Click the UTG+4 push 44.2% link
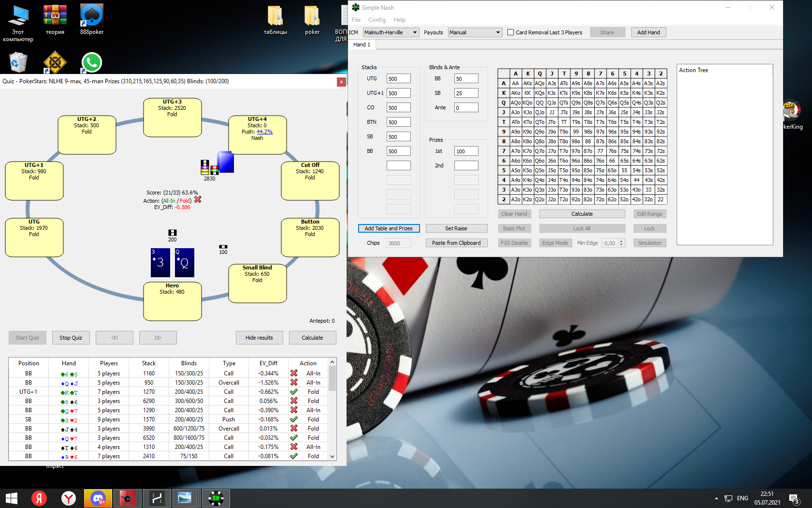Screen dimensions: 812x508 pos(264,132)
